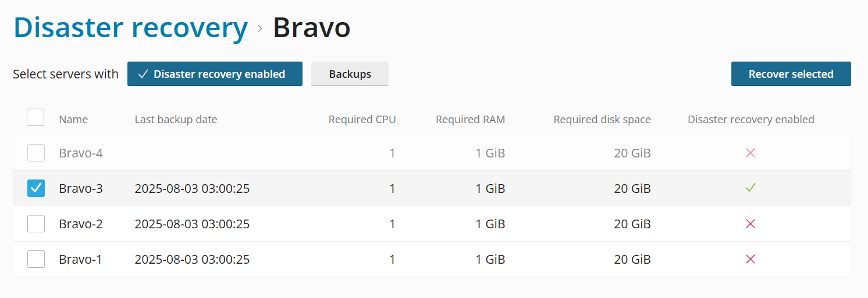This screenshot has width=868, height=298.
Task: Click the green checkmark icon for Bravo-3
Action: click(750, 188)
